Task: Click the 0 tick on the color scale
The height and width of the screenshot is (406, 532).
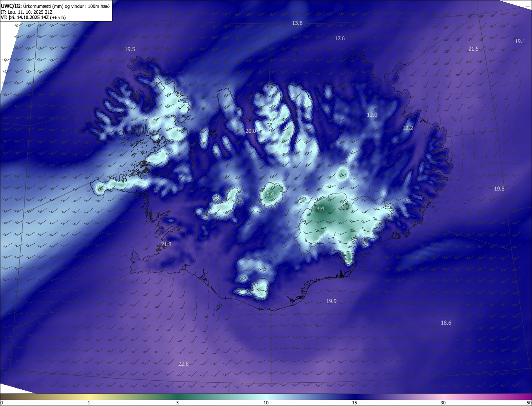Action: coord(2,403)
